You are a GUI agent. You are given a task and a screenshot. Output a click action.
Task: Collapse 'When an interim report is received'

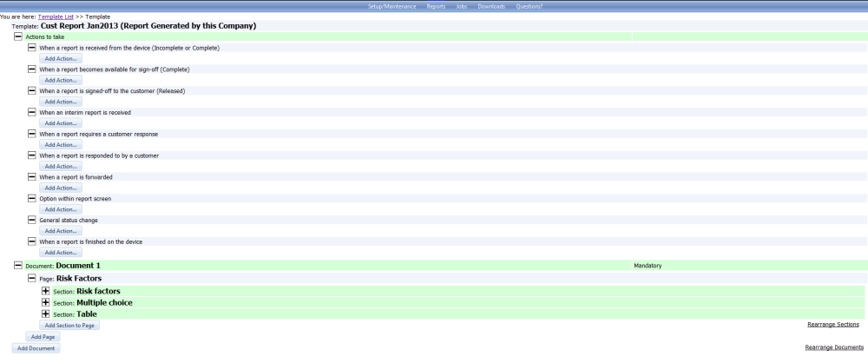pyautogui.click(x=32, y=112)
